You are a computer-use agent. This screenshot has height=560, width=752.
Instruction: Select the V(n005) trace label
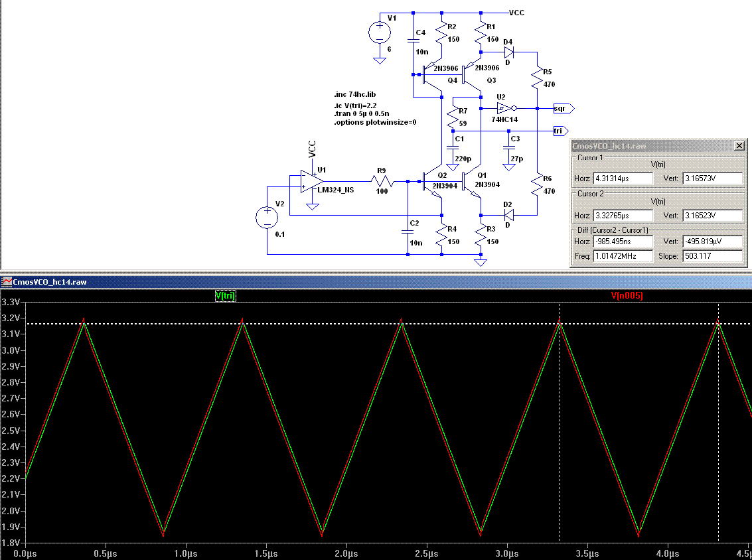coord(627,296)
